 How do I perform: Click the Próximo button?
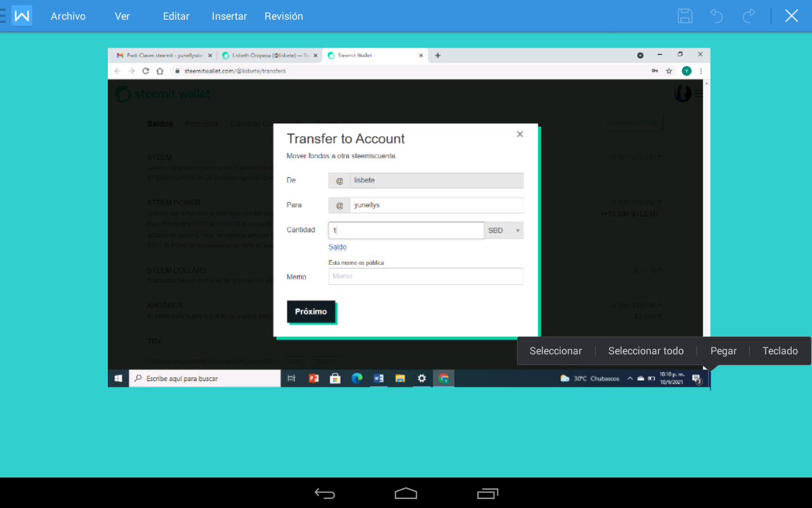[311, 311]
